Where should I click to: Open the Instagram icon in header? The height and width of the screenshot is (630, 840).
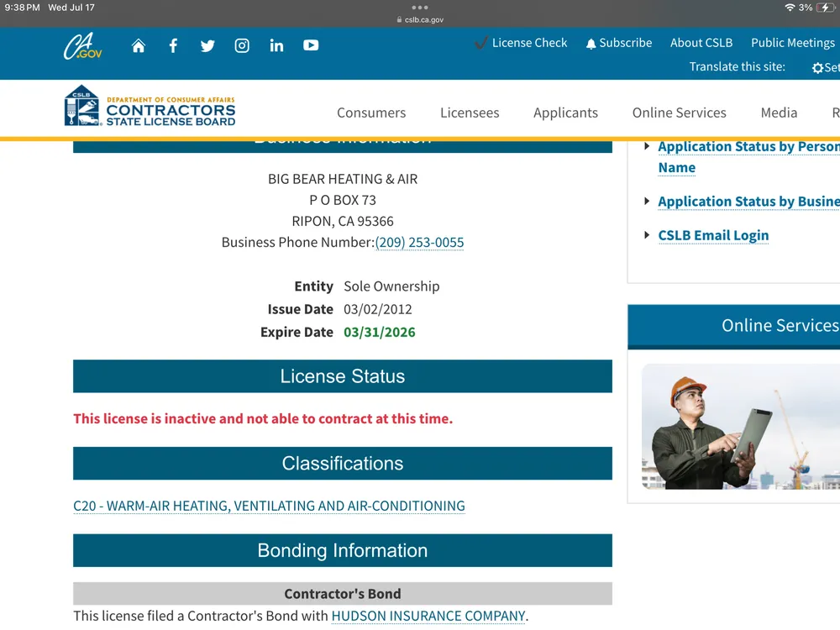(242, 46)
